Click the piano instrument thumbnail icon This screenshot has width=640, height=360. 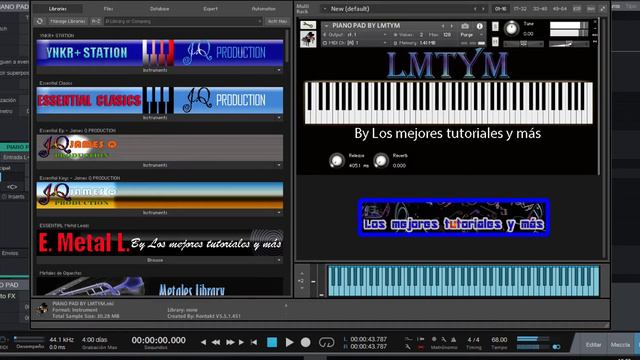click(308, 40)
